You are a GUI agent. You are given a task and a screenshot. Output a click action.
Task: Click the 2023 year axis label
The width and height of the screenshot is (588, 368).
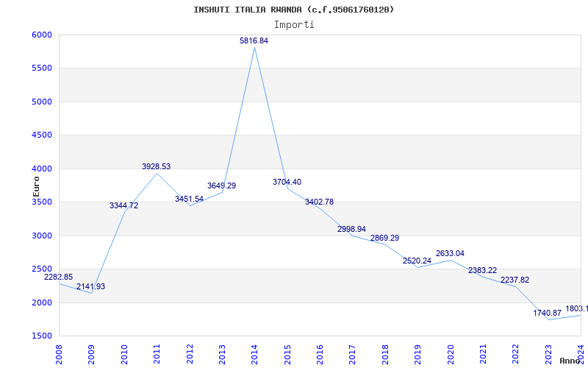548,355
